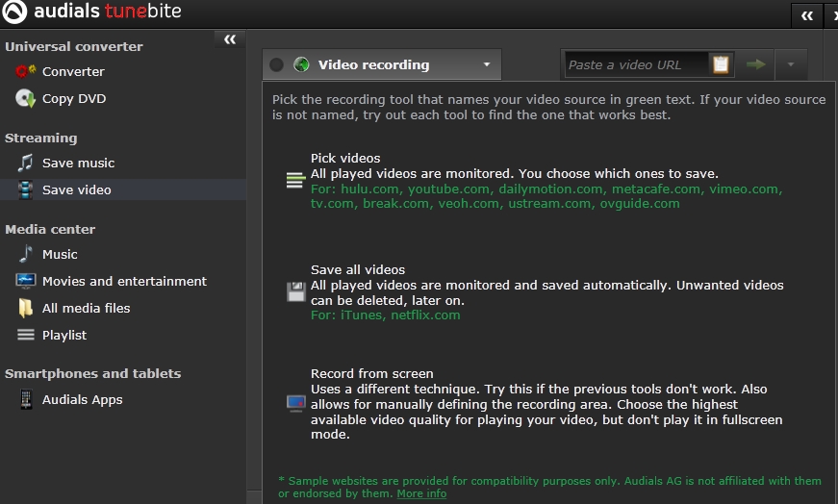Open Movies and entertainment
This screenshot has height=504, width=838.
(124, 281)
